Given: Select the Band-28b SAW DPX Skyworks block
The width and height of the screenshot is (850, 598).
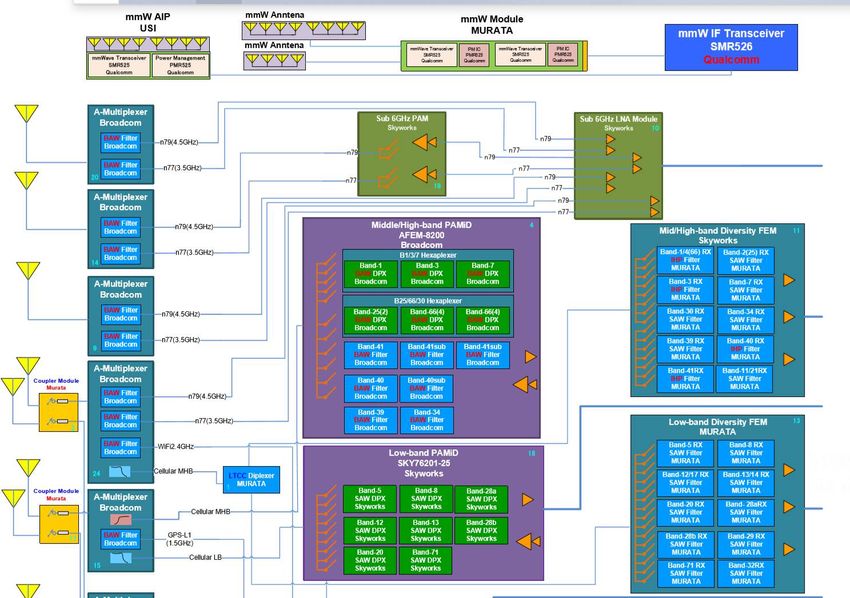Looking at the screenshot, I should [481, 531].
